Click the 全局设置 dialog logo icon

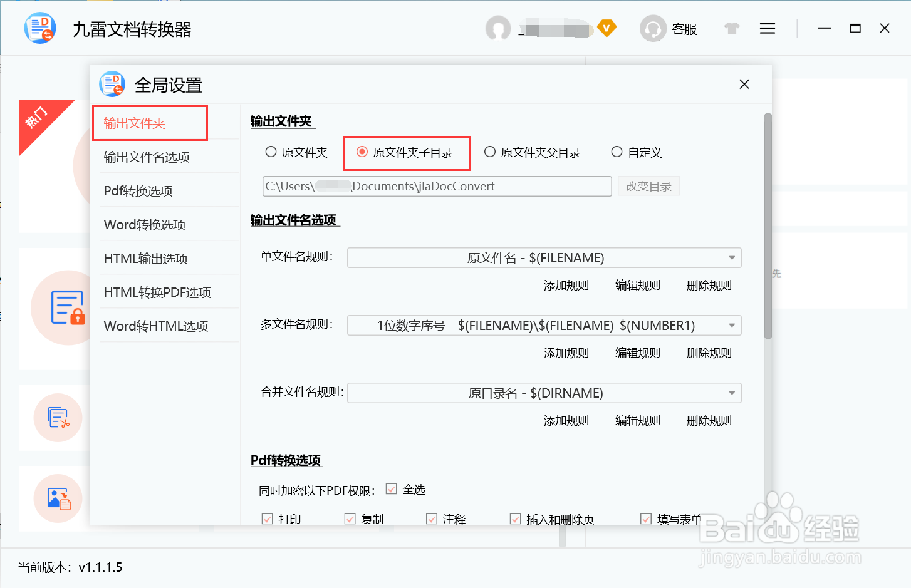click(x=112, y=84)
